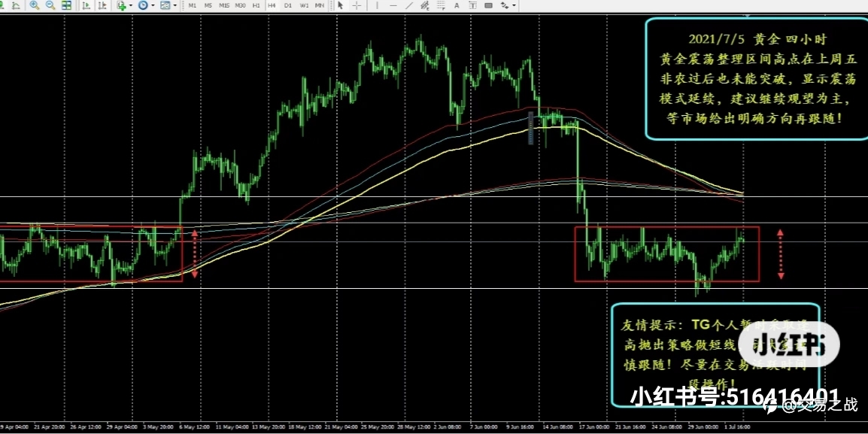Select the cursor arrow tool
Screen dimensions: 868x434
[341, 5]
